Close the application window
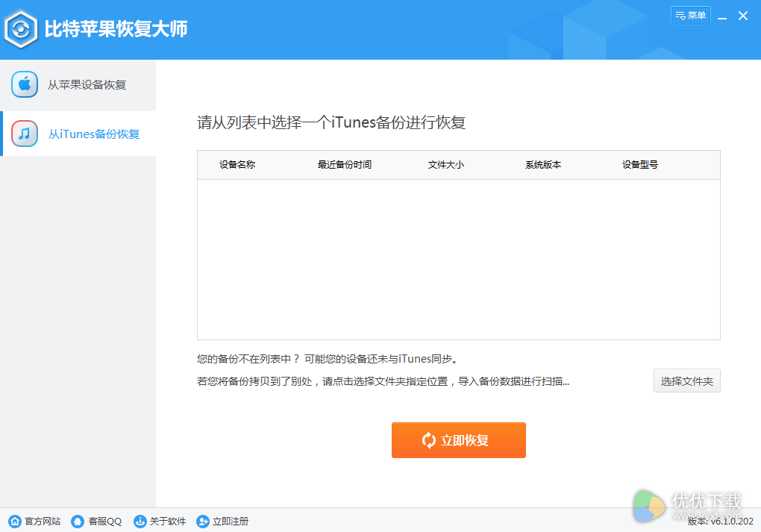761x532 pixels. click(742, 16)
